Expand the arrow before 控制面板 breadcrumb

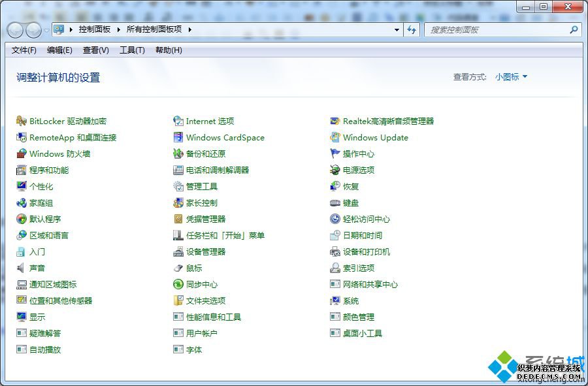(x=71, y=29)
